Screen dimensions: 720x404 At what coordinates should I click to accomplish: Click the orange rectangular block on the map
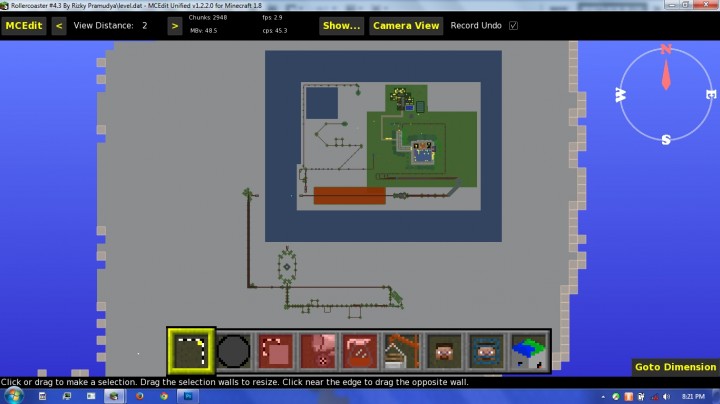pos(349,196)
